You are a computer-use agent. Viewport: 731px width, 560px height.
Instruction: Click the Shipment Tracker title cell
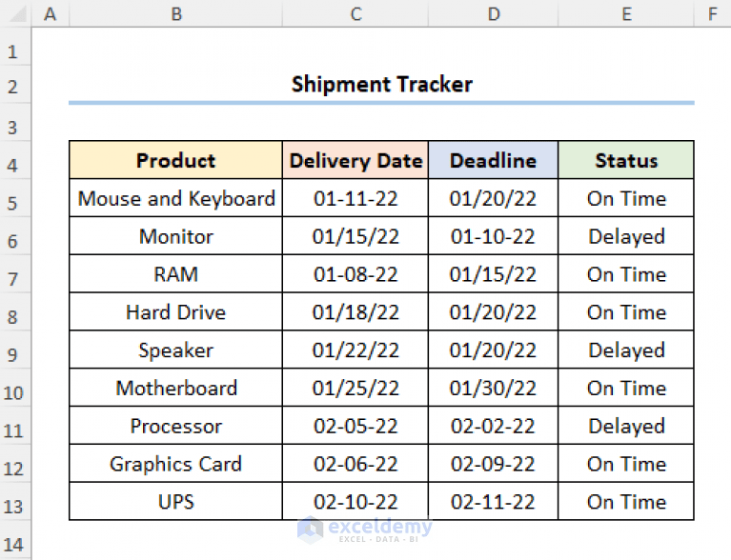coord(381,84)
